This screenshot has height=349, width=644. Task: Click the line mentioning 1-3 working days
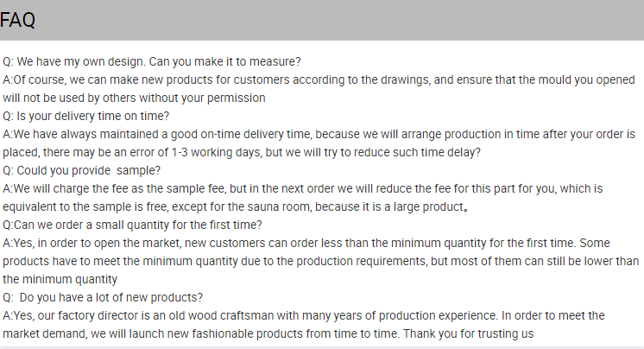242,153
